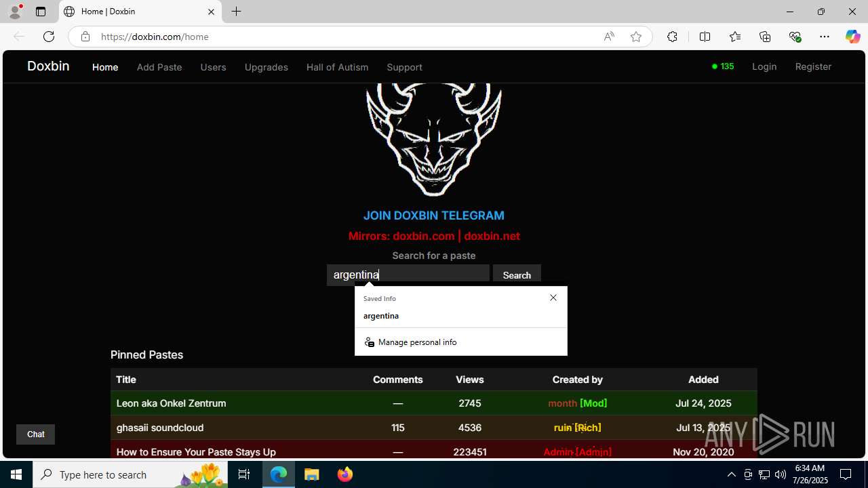
Task: Open the Favorites list icon
Action: (735, 37)
